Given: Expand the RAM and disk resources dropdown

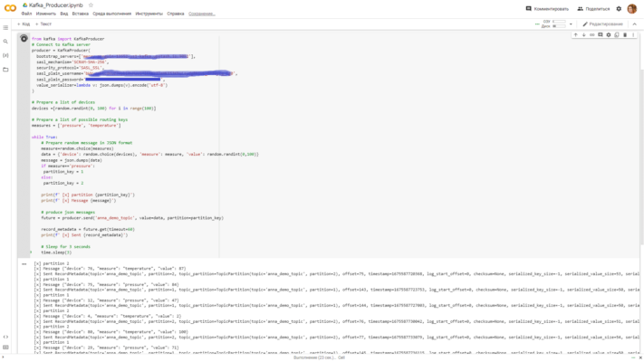Looking at the screenshot, I should pyautogui.click(x=572, y=24).
